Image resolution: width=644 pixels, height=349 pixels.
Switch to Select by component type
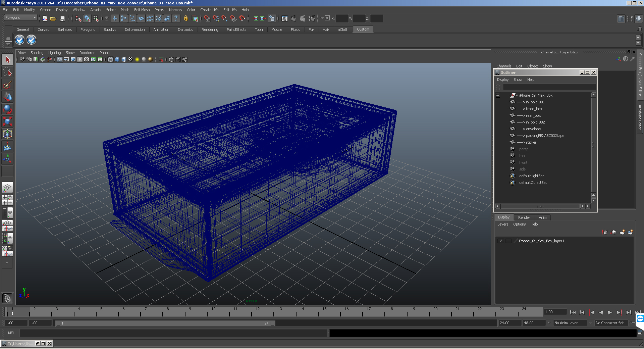[x=96, y=18]
